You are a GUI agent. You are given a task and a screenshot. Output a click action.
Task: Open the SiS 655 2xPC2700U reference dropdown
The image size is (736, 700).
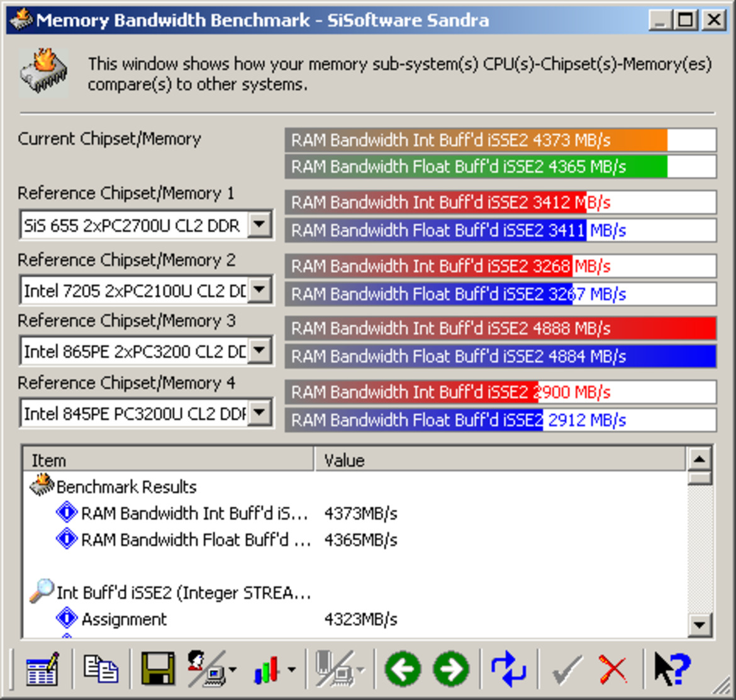click(x=260, y=225)
